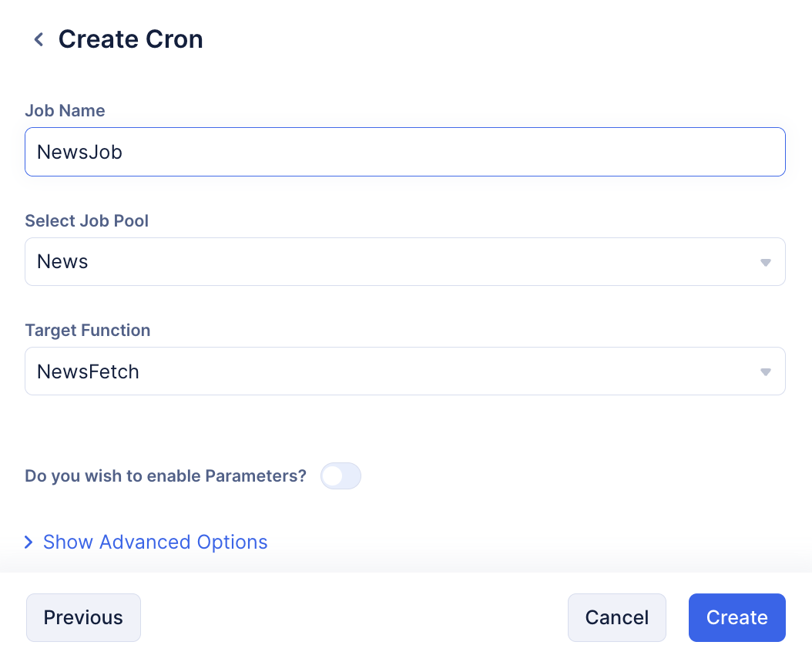812x672 pixels.
Task: Enable the Parameters toggle switch
Action: [x=341, y=475]
